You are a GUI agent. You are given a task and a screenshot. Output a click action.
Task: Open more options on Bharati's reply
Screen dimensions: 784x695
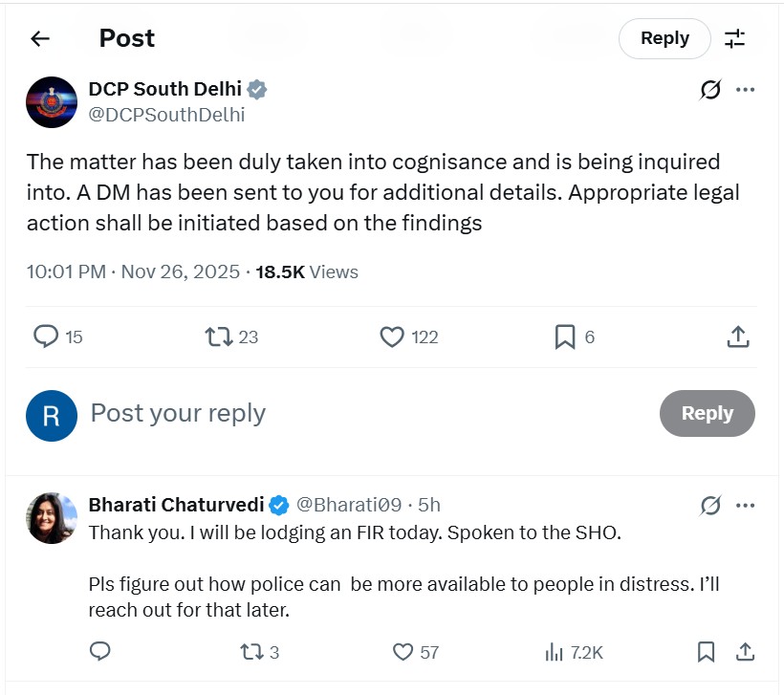745,505
